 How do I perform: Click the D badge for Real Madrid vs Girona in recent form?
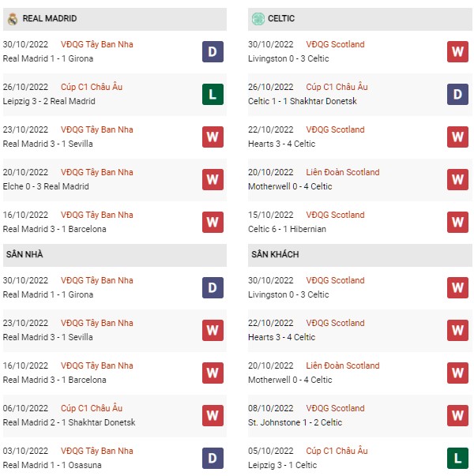point(213,51)
